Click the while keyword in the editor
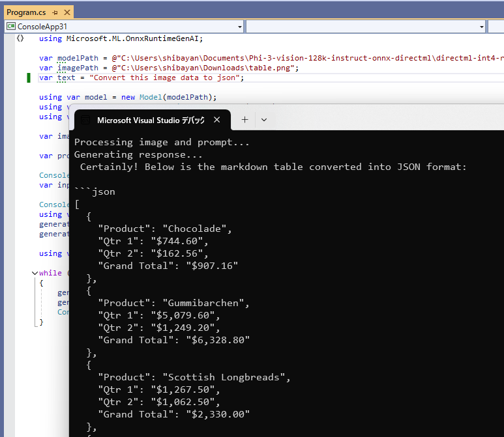504x437 pixels. click(50, 273)
